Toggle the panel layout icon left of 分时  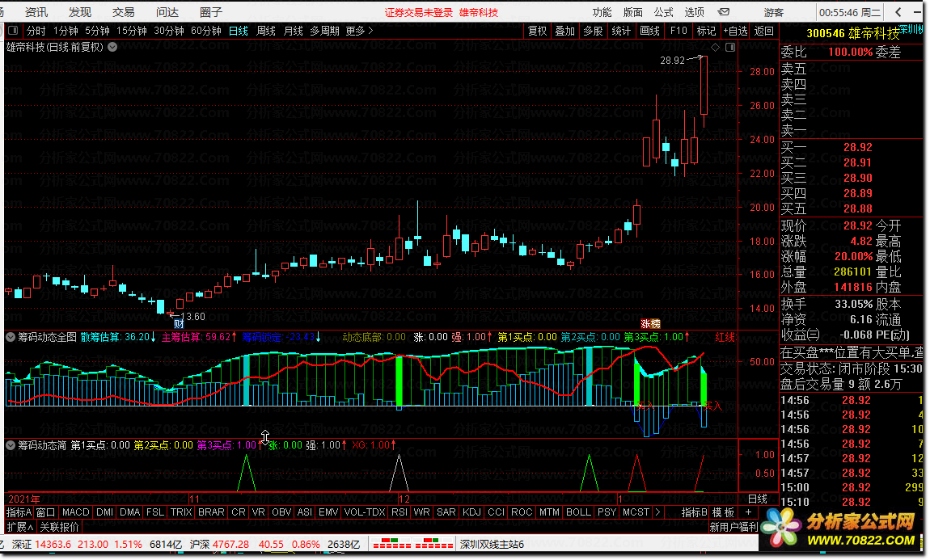(x=13, y=30)
